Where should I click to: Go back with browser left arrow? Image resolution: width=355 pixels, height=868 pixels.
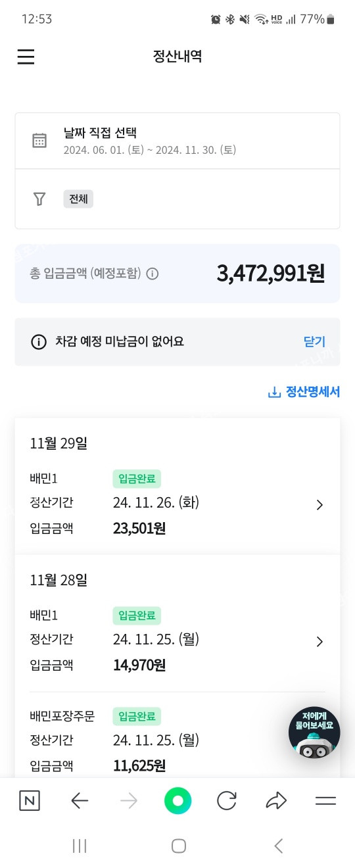[80, 800]
